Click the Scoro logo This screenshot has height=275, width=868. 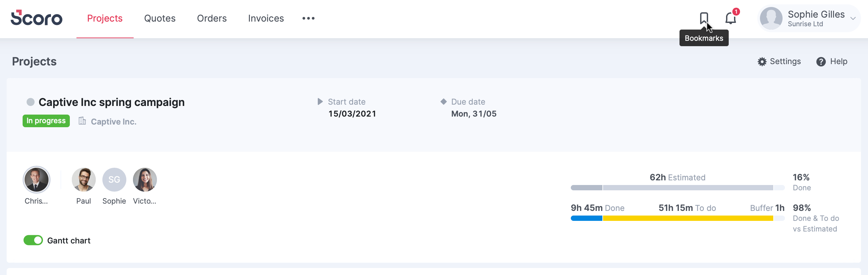pos(36,18)
